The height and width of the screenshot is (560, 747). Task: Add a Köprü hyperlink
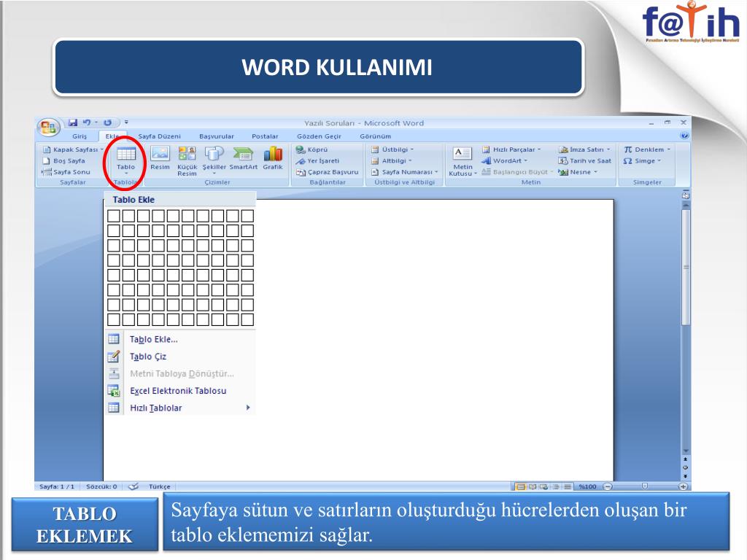point(311,149)
